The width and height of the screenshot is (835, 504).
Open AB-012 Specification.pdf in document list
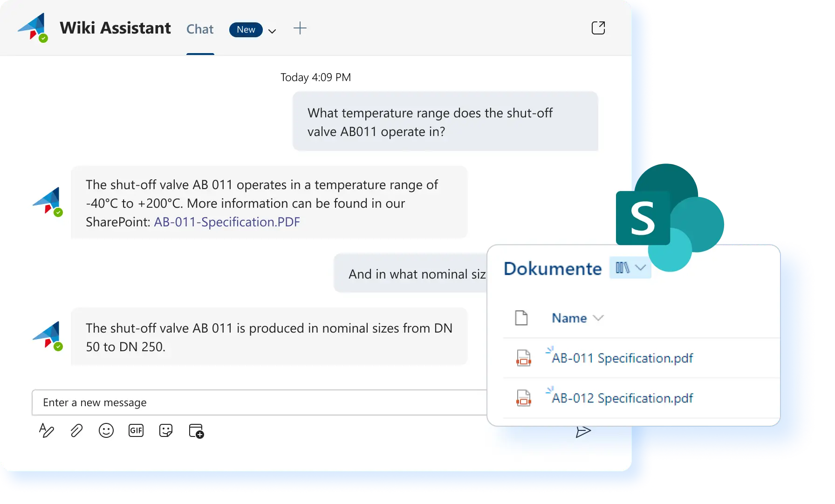622,398
